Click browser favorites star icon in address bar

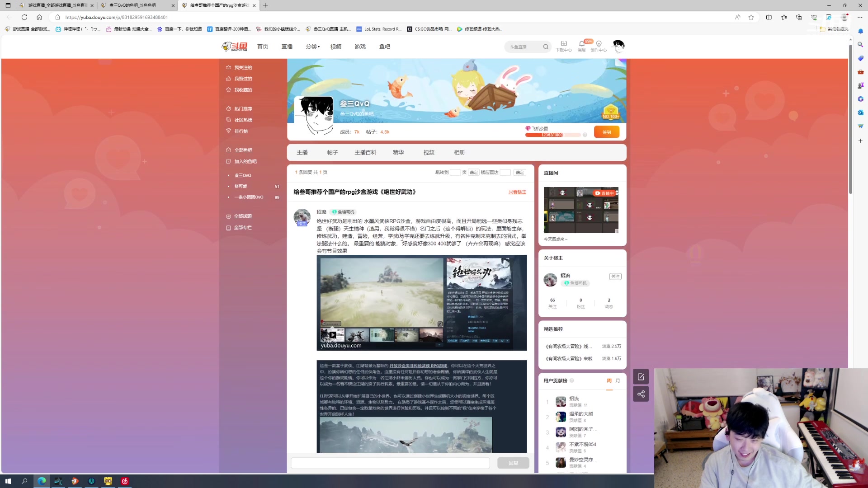click(x=751, y=17)
